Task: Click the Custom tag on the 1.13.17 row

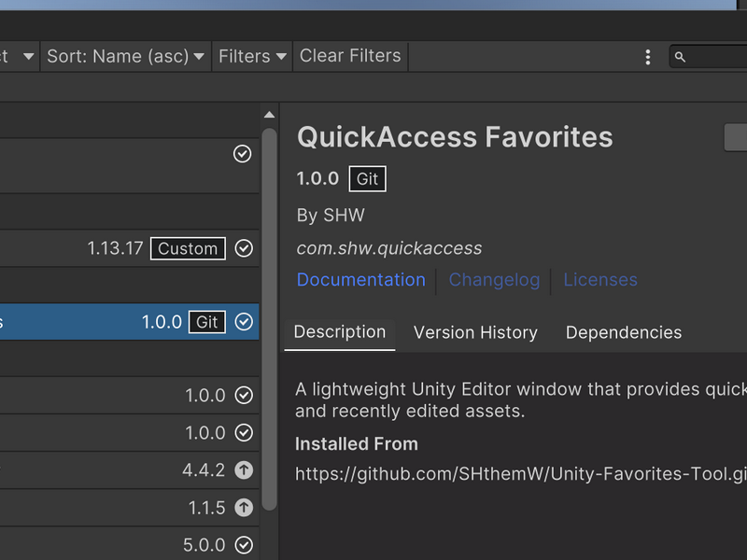Action: click(188, 248)
